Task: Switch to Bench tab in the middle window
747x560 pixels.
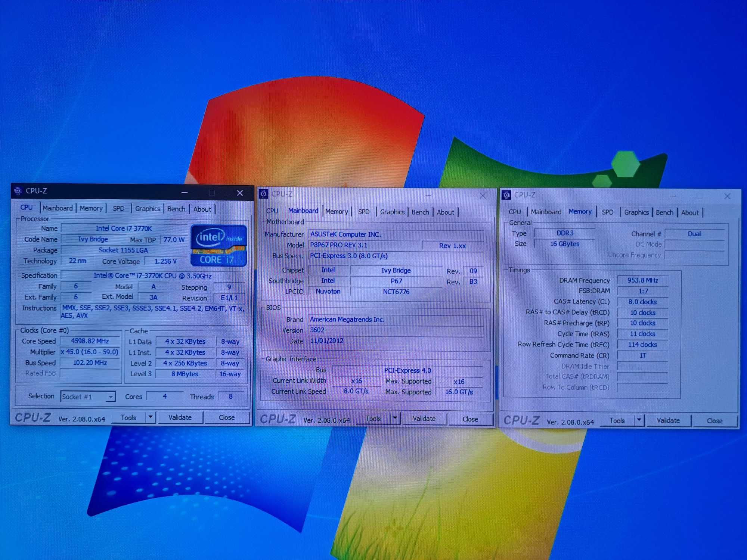Action: point(420,212)
